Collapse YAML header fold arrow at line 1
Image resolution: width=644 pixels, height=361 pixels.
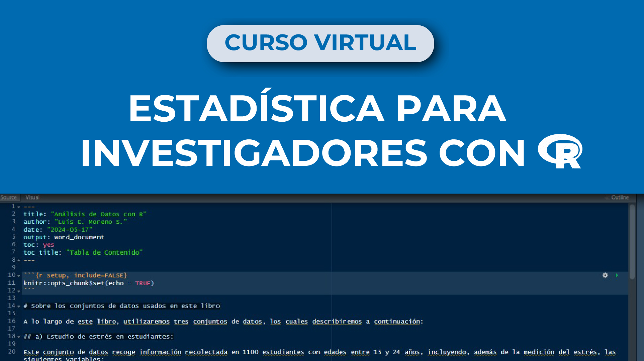pyautogui.click(x=19, y=207)
